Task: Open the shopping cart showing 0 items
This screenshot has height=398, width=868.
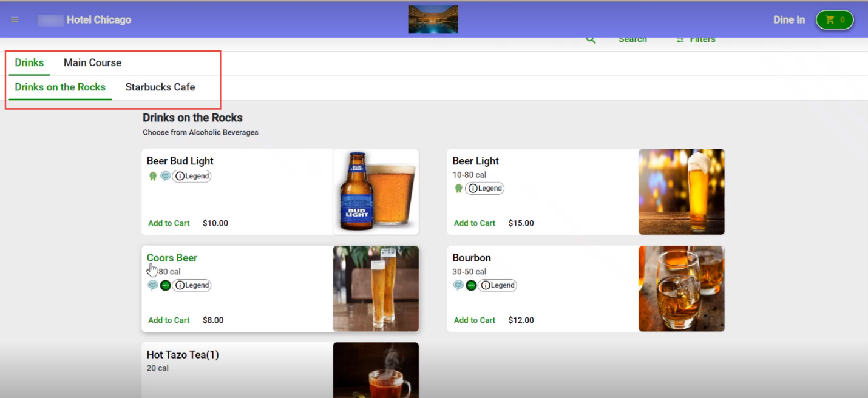Action: click(835, 20)
